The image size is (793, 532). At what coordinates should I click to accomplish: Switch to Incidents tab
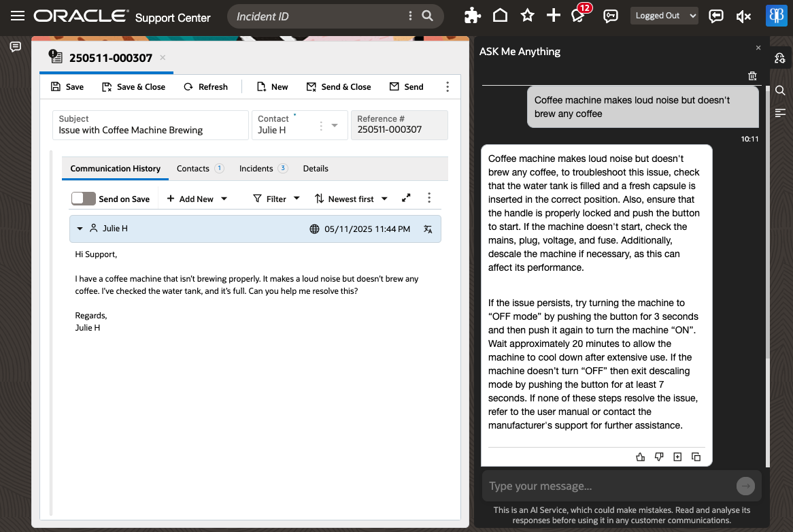tap(263, 169)
